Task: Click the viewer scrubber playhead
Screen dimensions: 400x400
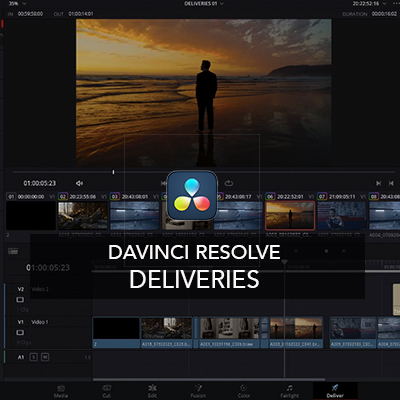Action: point(113,172)
